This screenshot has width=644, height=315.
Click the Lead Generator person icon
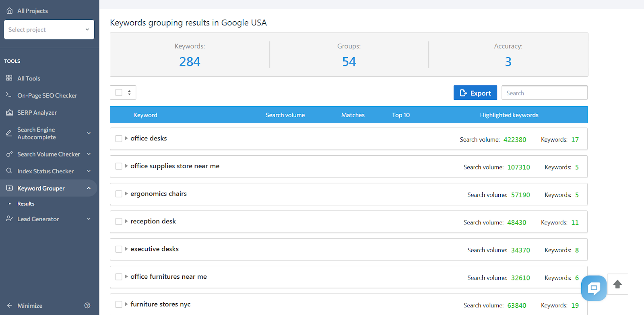9,218
